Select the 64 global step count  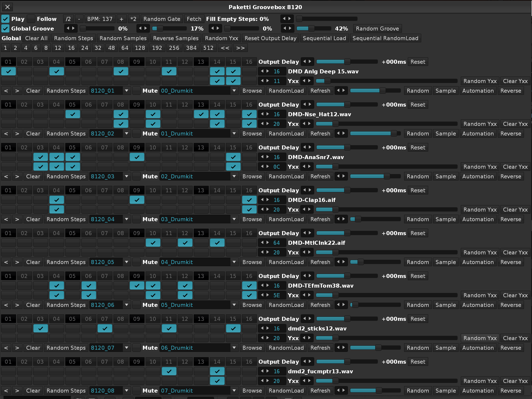[125, 48]
